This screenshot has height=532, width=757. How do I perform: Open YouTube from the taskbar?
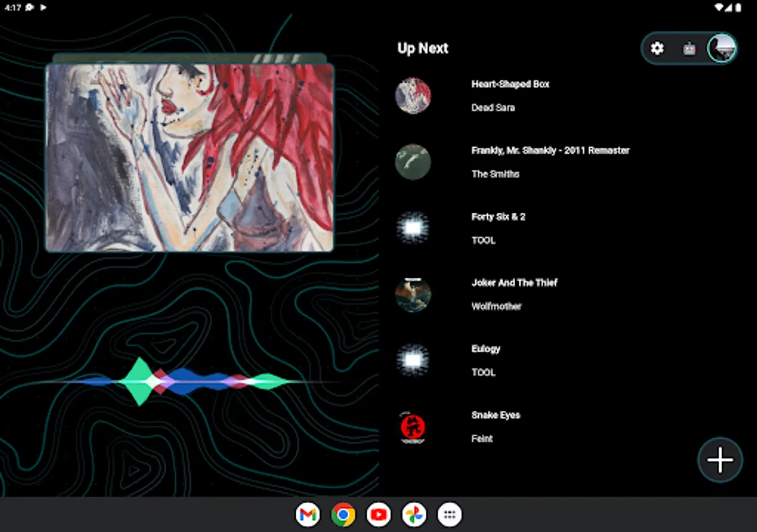pyautogui.click(x=378, y=515)
